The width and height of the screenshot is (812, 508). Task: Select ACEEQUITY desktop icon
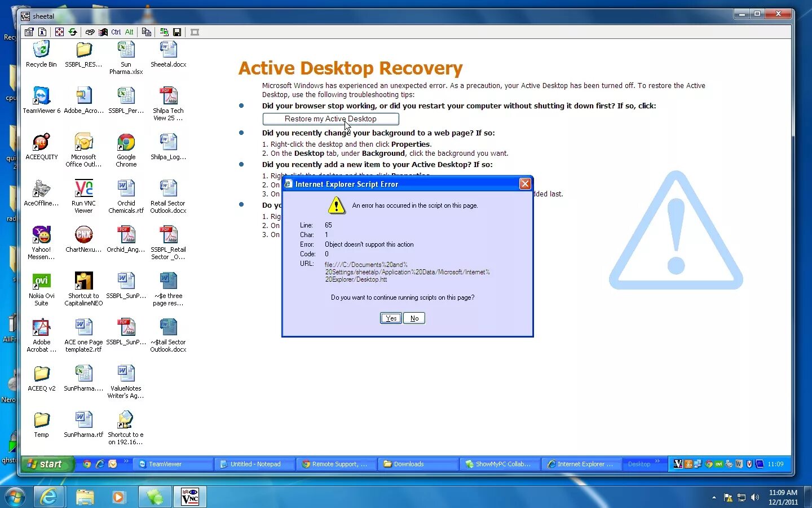click(41, 147)
